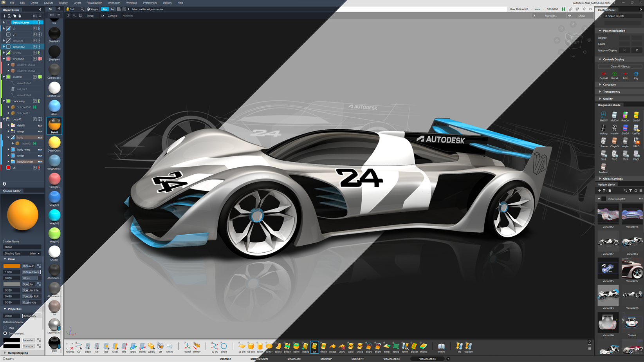The height and width of the screenshot is (362, 644).
Task: Toggle the DefaultLayer visibility box
Action: (8, 22)
